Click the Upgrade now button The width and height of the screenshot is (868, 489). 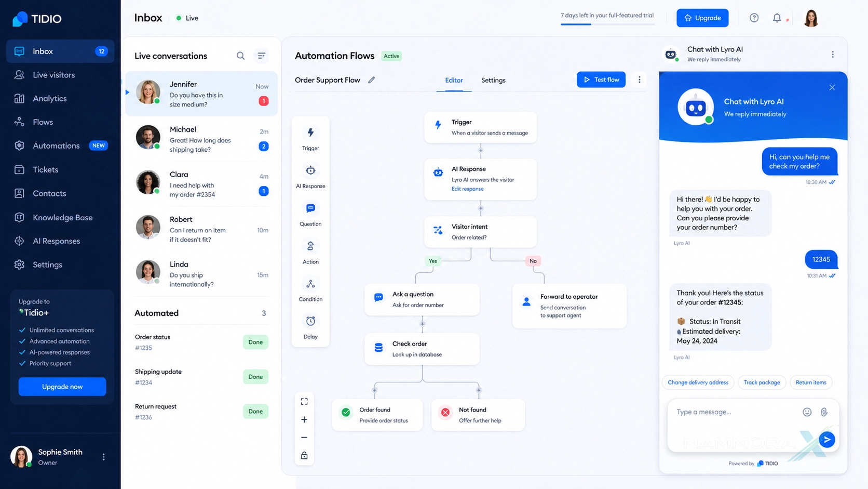(62, 387)
